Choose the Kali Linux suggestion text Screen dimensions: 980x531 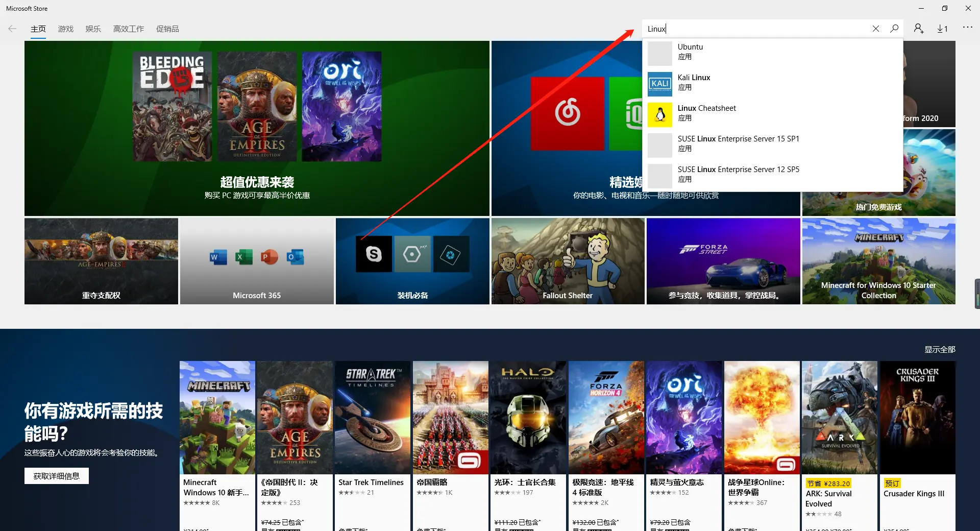[694, 78]
